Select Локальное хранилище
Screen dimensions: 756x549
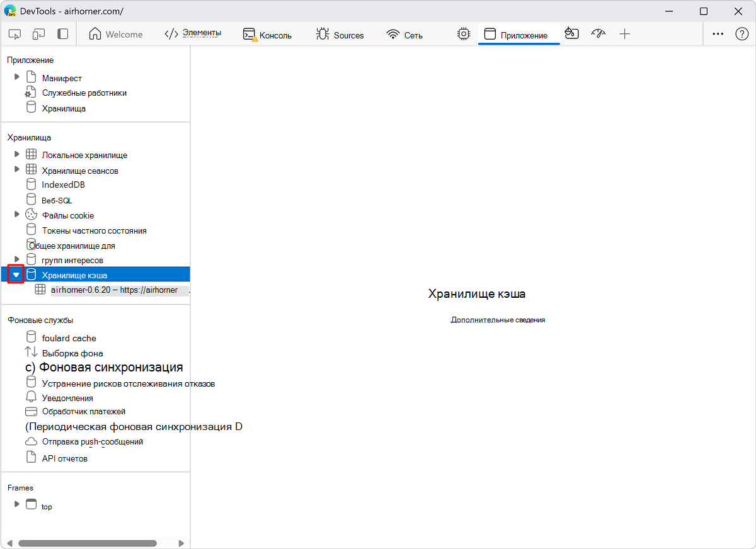(84, 155)
